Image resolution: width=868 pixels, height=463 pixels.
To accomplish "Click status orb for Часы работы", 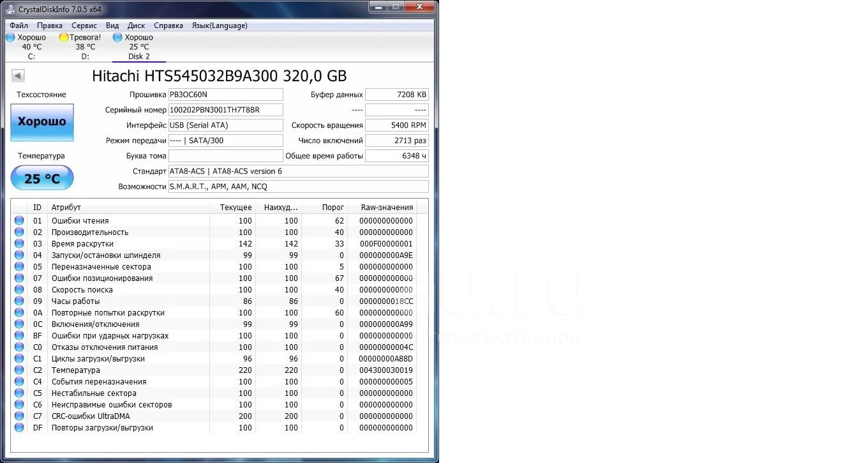I will point(19,301).
